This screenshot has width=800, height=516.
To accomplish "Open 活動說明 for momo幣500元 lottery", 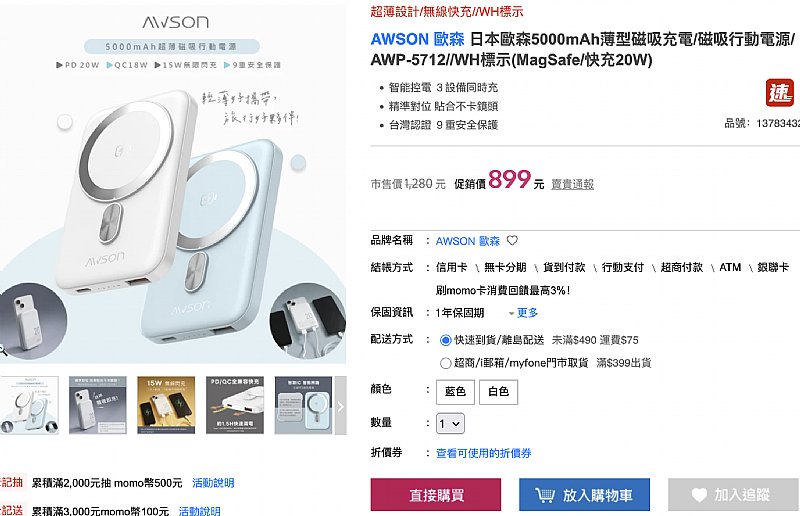I will tap(213, 483).
